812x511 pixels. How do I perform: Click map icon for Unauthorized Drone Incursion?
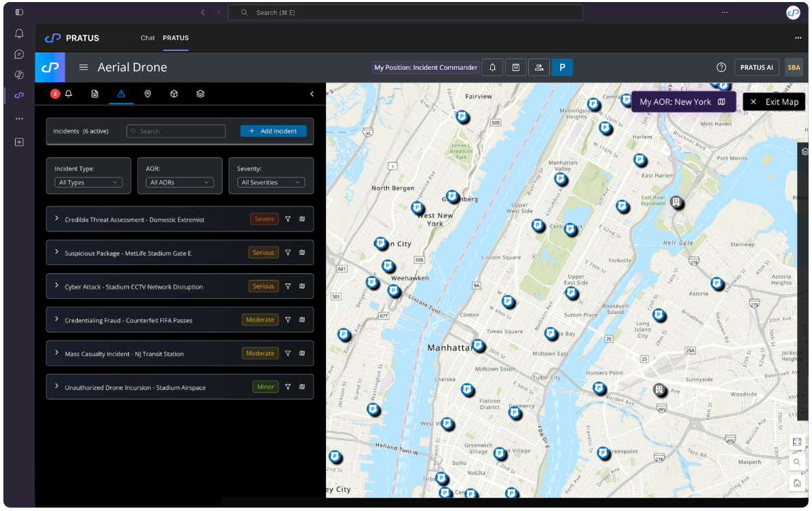coord(302,387)
